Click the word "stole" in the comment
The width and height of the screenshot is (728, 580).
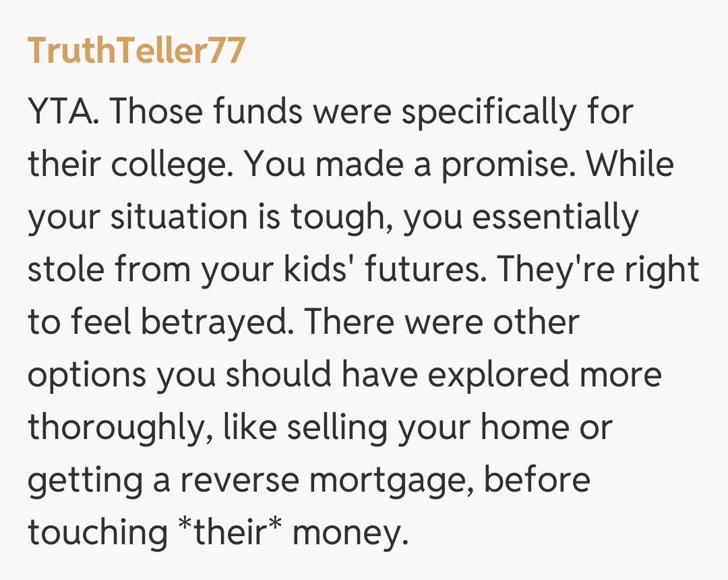tap(66, 270)
